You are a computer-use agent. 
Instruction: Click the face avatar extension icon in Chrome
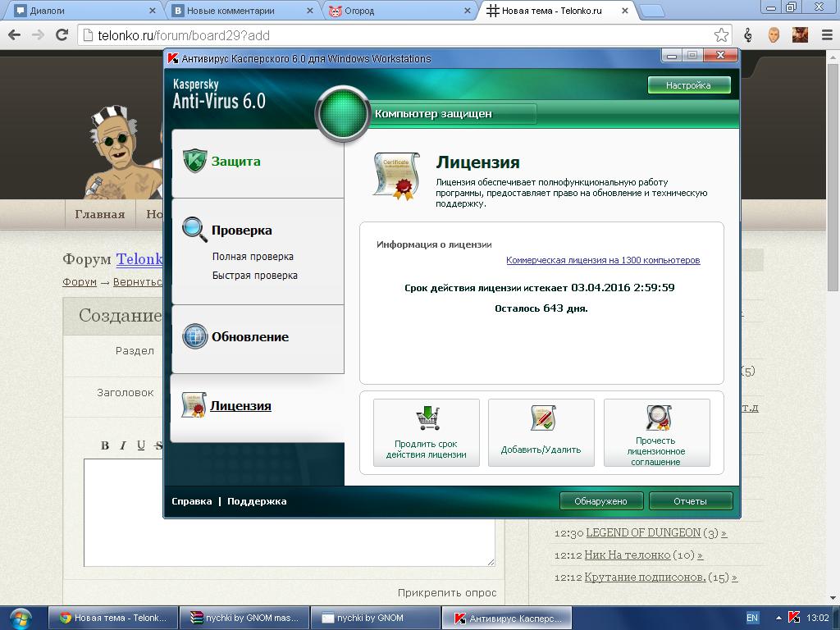coord(774,35)
